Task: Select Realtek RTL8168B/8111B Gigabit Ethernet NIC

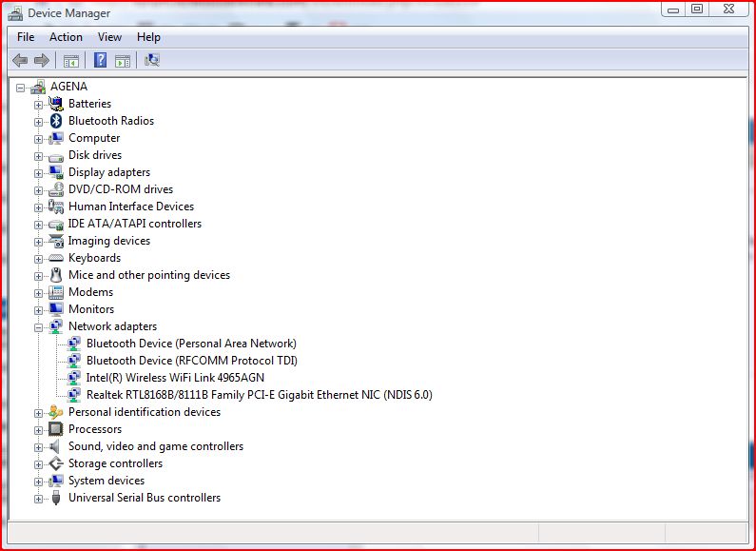Action: tap(260, 395)
